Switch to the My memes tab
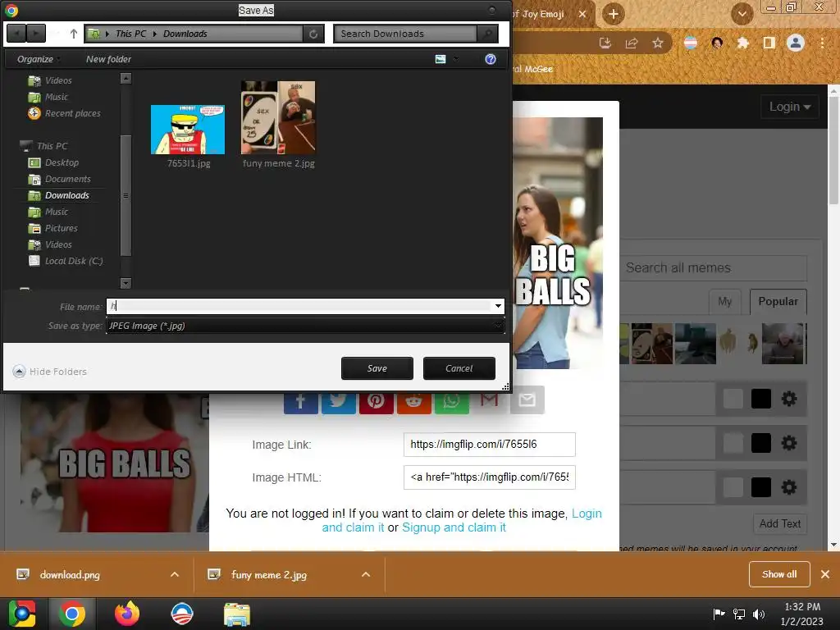 pos(725,302)
